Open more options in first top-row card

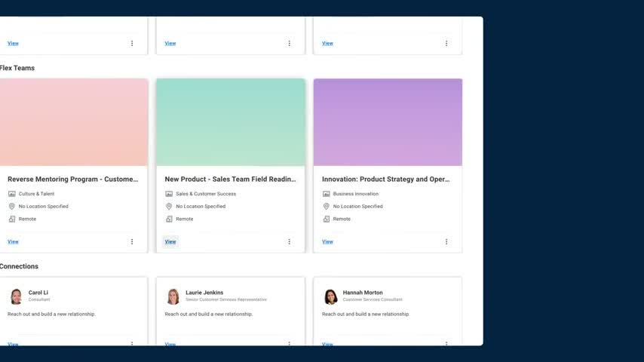pos(132,43)
